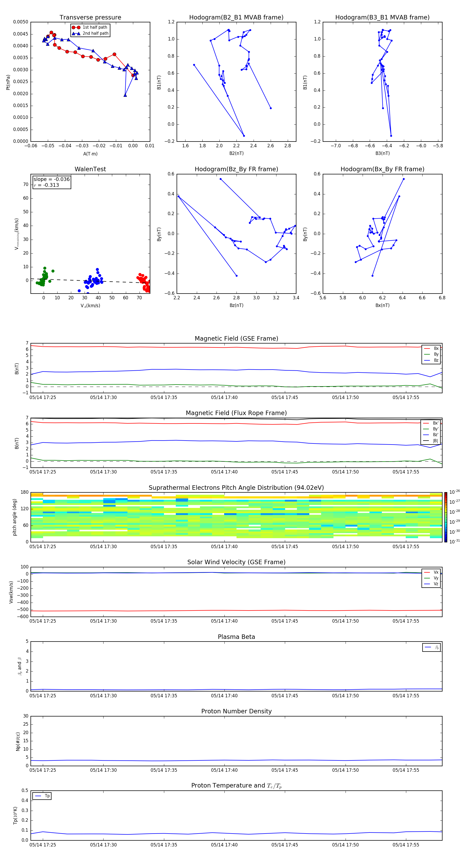Click the 'Vy' velocity legend entry
This screenshot has height=868, width=473.
coord(431,578)
